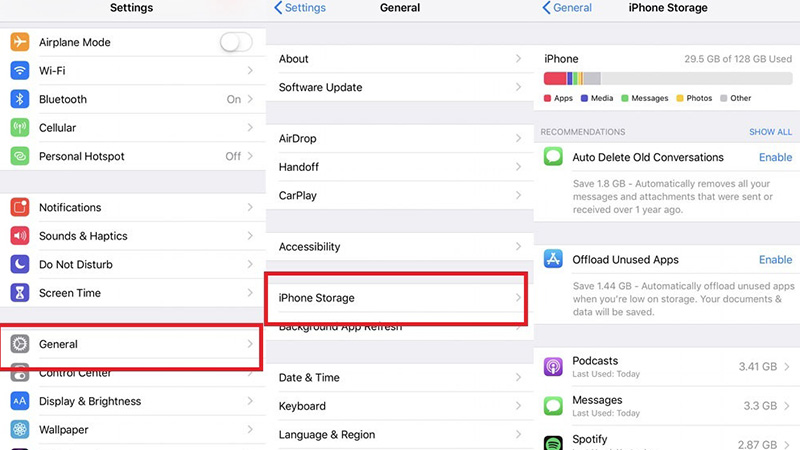Go back to Settings from General
Viewport: 800px width, 450px height.
(x=300, y=8)
